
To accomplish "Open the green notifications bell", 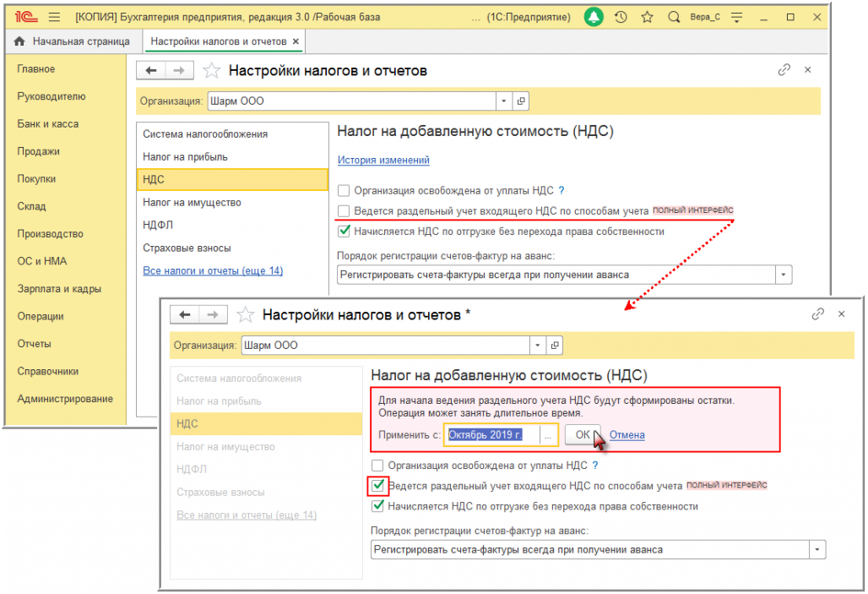I will [x=594, y=17].
